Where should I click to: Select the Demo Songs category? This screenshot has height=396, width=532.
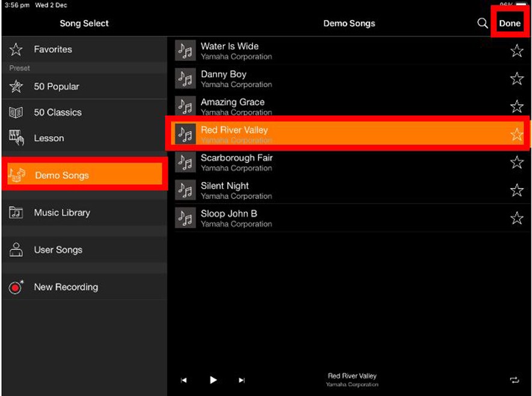(61, 176)
